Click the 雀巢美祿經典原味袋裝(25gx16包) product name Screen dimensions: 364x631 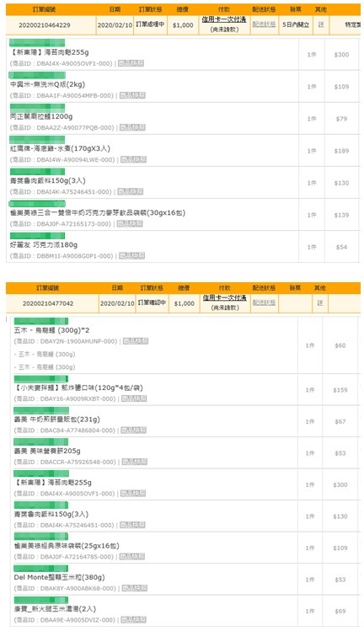(67, 546)
